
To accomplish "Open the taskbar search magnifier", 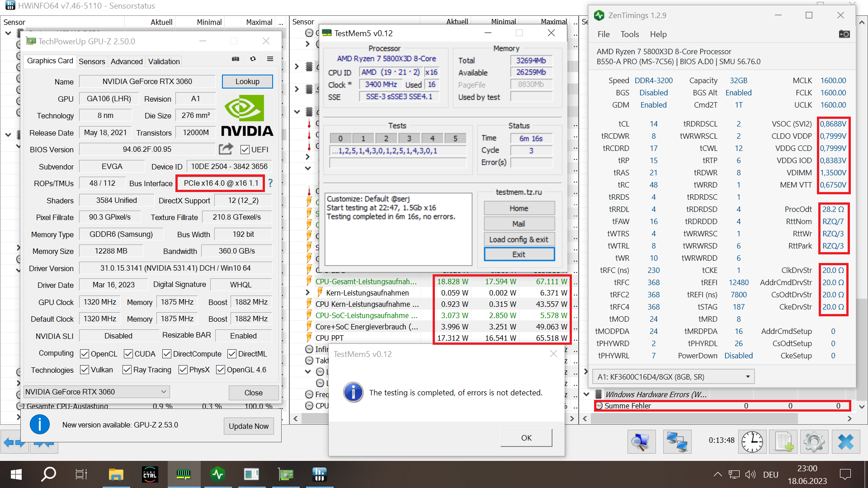I will pyautogui.click(x=48, y=474).
